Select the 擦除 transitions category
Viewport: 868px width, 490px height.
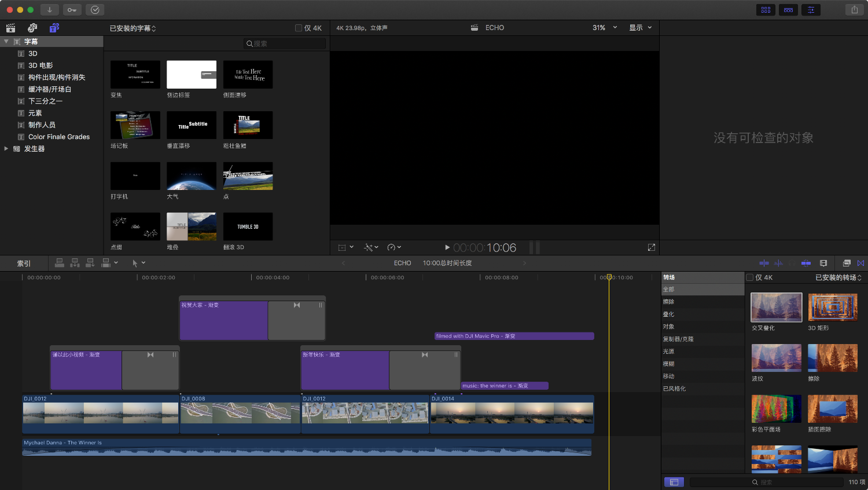point(703,302)
